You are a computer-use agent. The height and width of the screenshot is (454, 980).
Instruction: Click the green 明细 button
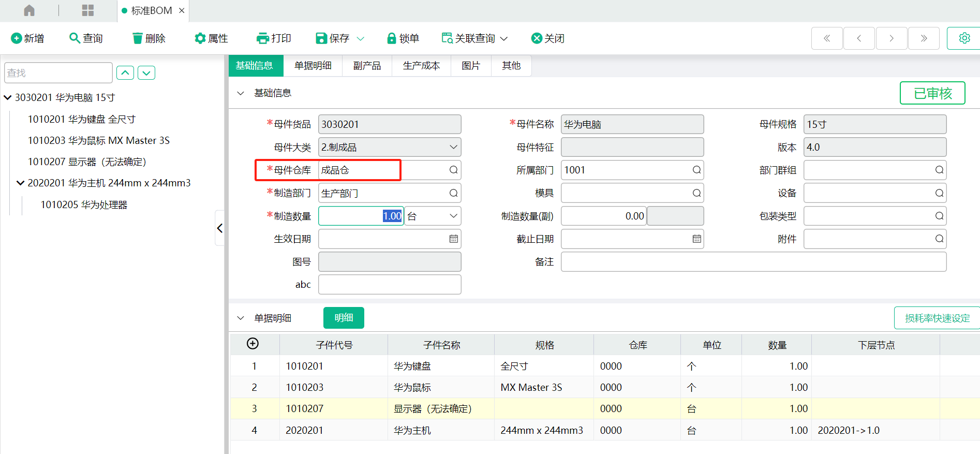tap(344, 318)
